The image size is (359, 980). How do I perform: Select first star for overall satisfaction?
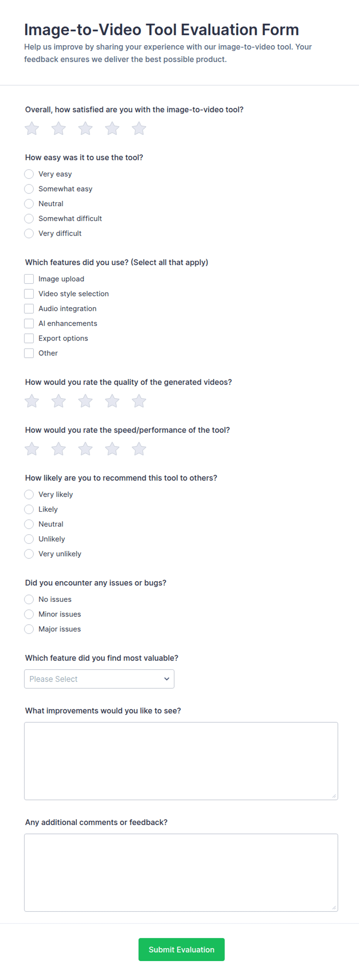tap(32, 129)
